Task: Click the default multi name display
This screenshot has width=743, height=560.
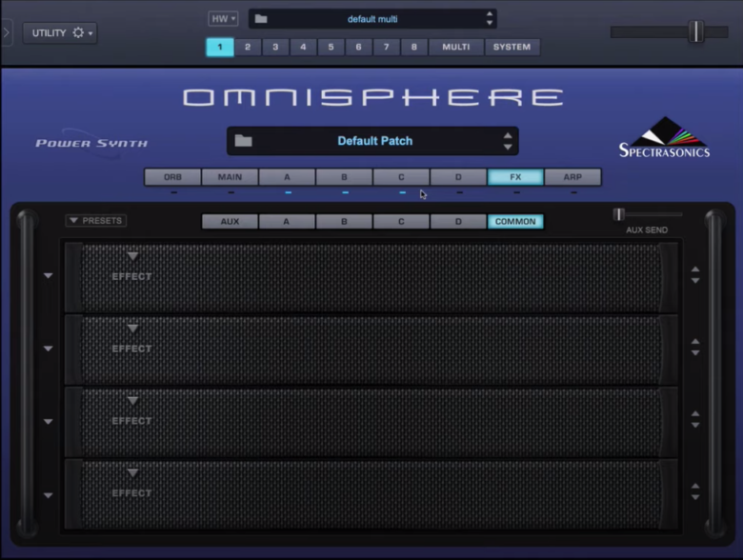Action: [x=372, y=19]
